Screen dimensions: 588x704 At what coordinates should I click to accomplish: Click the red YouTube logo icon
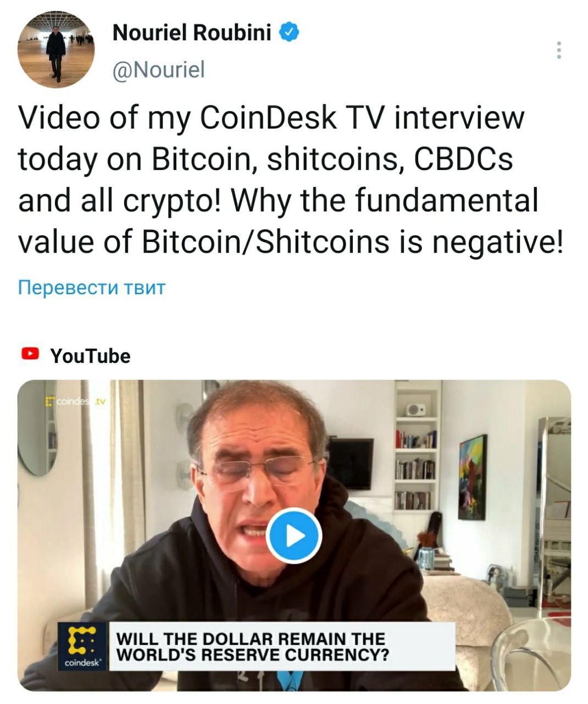coord(30,353)
